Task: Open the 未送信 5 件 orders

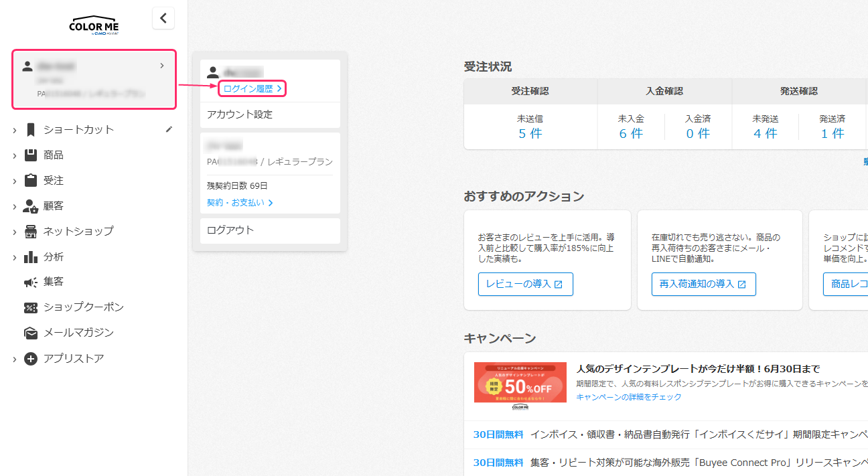Action: (530, 133)
